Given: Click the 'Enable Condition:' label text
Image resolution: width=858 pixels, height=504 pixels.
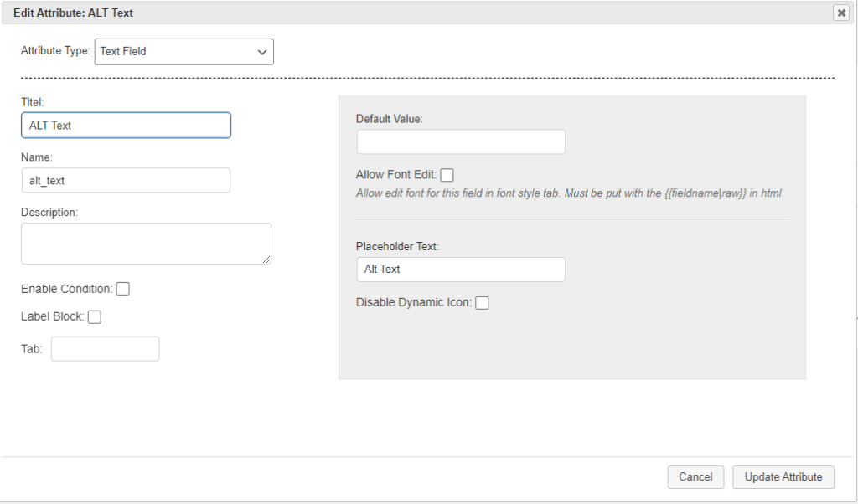Looking at the screenshot, I should pos(67,289).
